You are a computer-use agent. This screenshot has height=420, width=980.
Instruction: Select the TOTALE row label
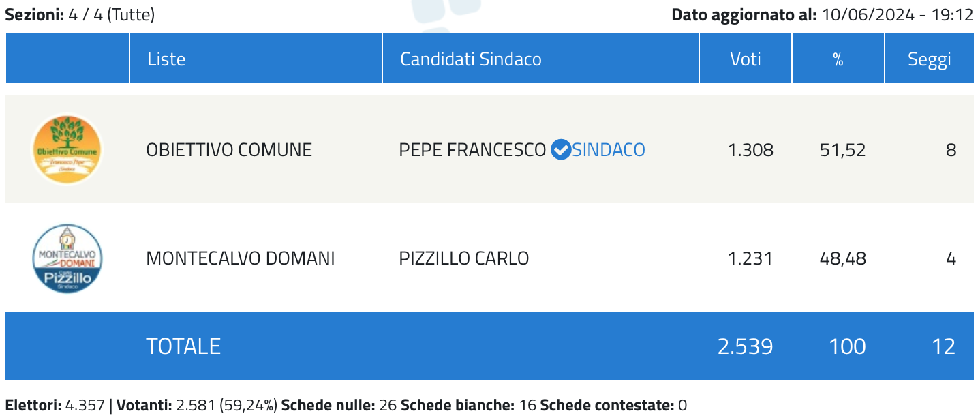coord(183,346)
